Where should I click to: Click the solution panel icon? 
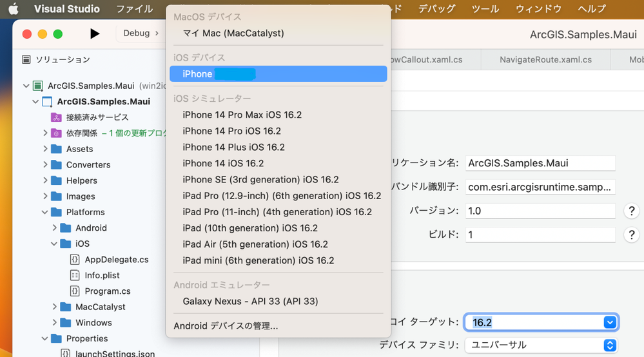pyautogui.click(x=26, y=59)
